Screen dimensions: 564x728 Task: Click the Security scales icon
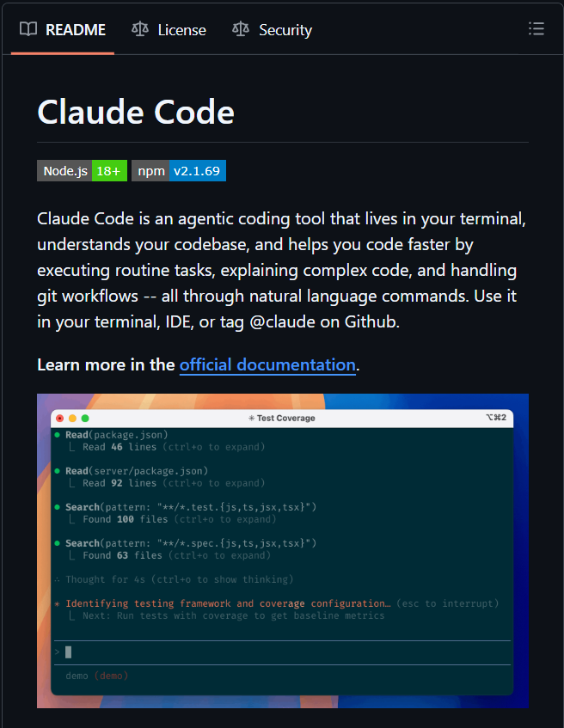point(241,29)
